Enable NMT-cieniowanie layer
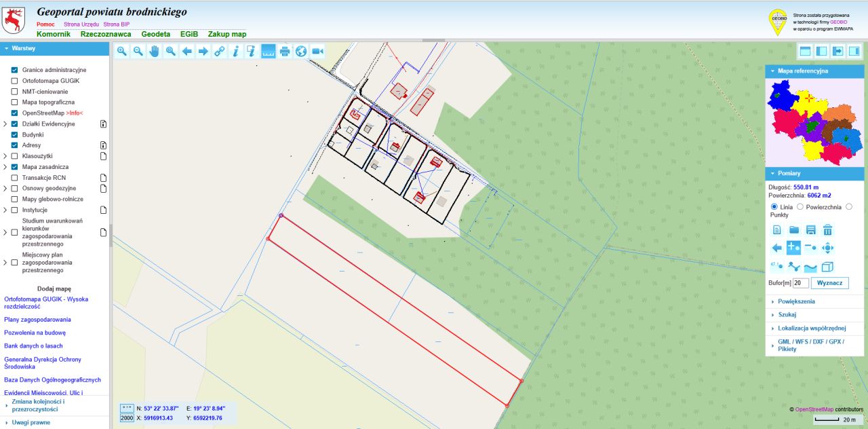 point(14,92)
